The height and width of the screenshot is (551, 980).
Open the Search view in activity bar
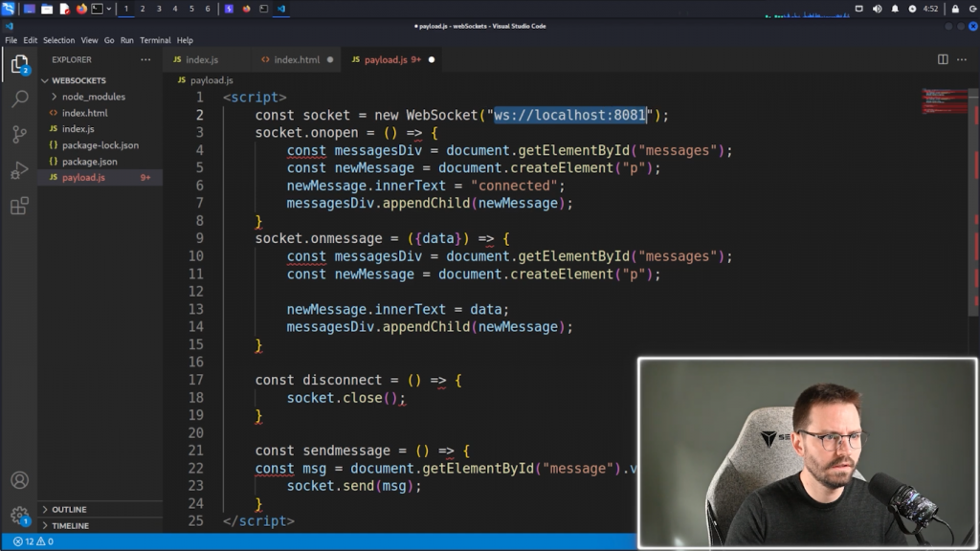(20, 99)
